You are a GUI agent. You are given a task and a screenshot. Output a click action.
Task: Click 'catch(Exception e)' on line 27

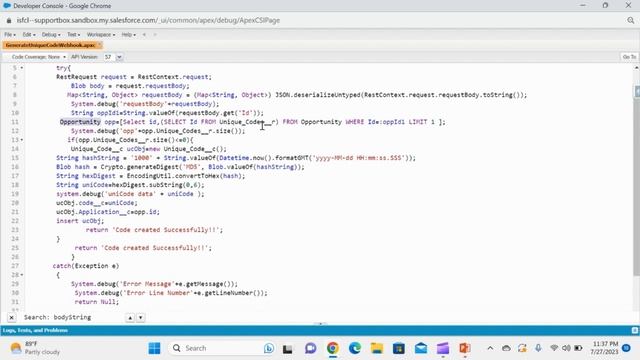(x=86, y=266)
